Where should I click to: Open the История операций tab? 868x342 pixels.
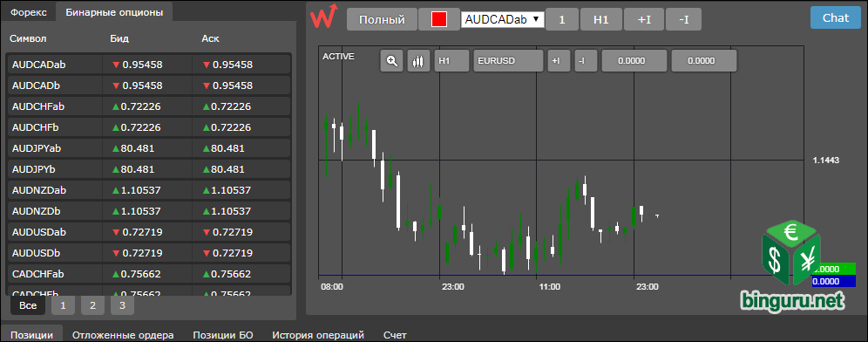[318, 335]
